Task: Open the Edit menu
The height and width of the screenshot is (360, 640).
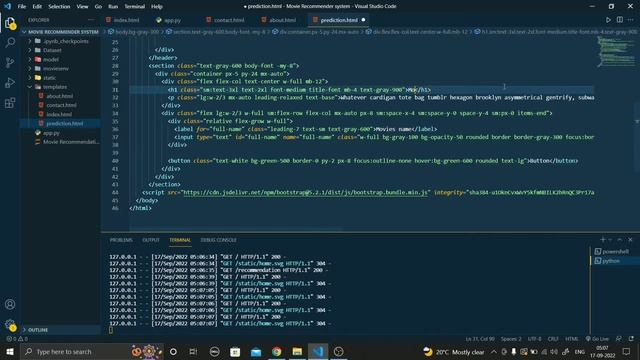Action: click(x=37, y=6)
